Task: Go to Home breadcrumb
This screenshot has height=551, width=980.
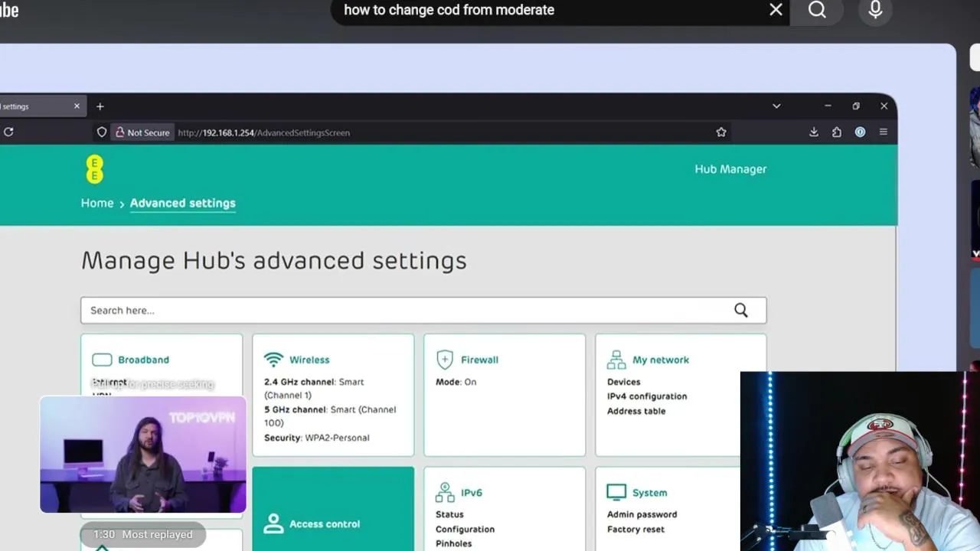Action: tap(97, 203)
